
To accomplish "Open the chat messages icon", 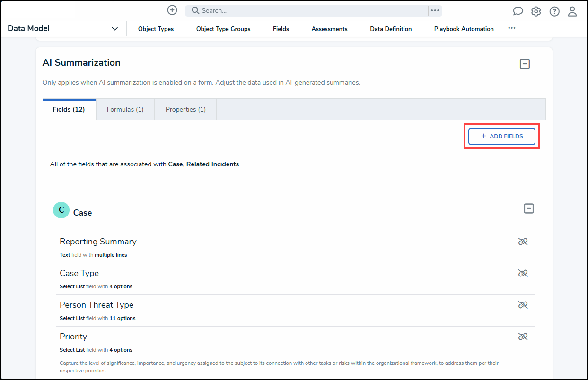I will [518, 11].
